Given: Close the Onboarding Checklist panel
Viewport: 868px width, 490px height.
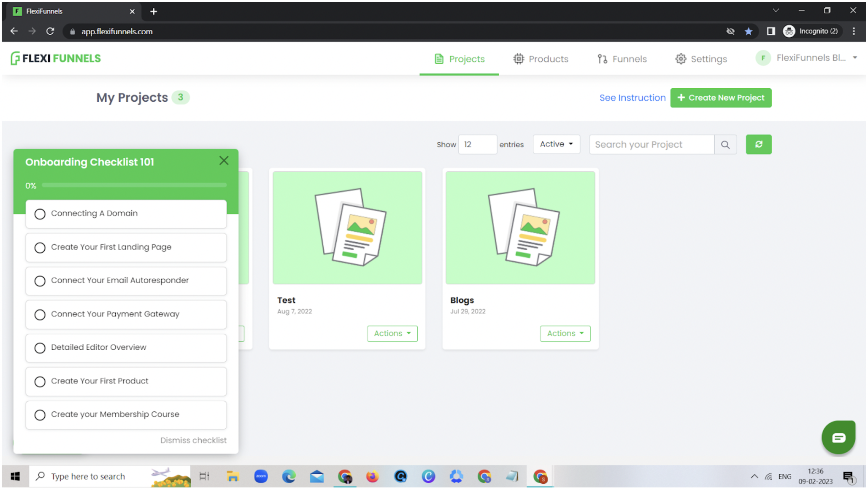Looking at the screenshot, I should 224,161.
